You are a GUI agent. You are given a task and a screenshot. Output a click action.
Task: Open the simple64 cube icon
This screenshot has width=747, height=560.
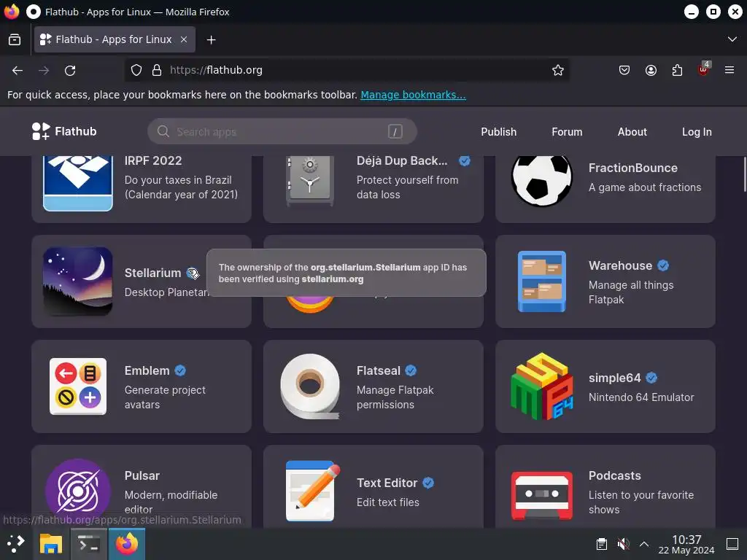pos(542,386)
